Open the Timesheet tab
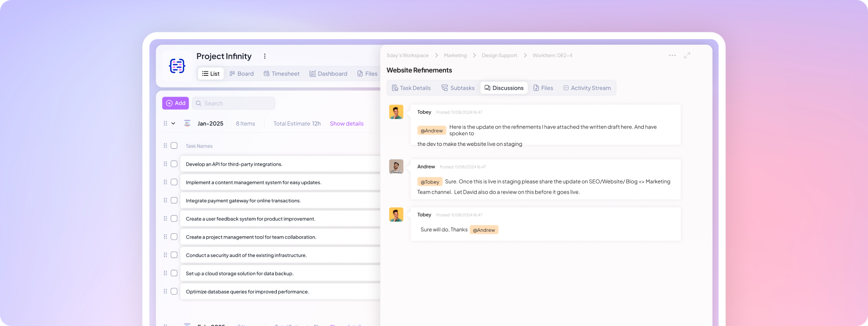The width and height of the screenshot is (868, 326). click(x=282, y=74)
